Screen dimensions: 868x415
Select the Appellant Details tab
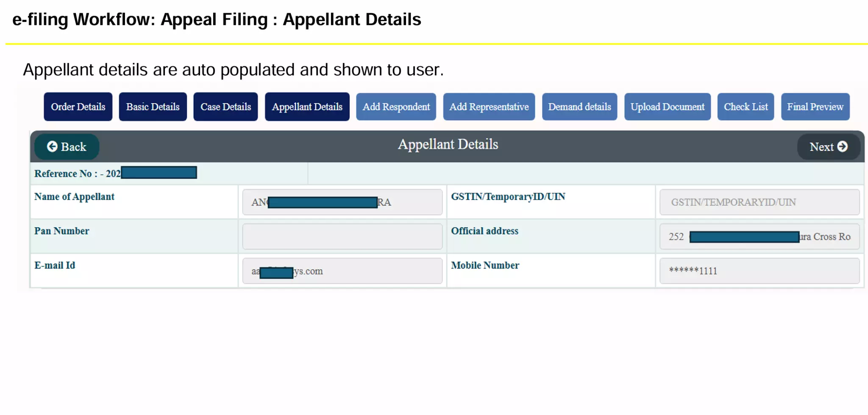tap(307, 107)
